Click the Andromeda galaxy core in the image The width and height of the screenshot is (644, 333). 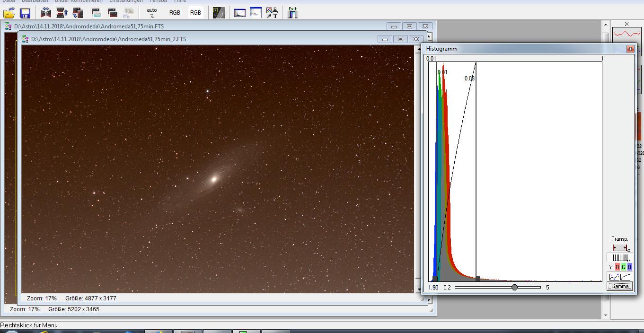click(214, 179)
